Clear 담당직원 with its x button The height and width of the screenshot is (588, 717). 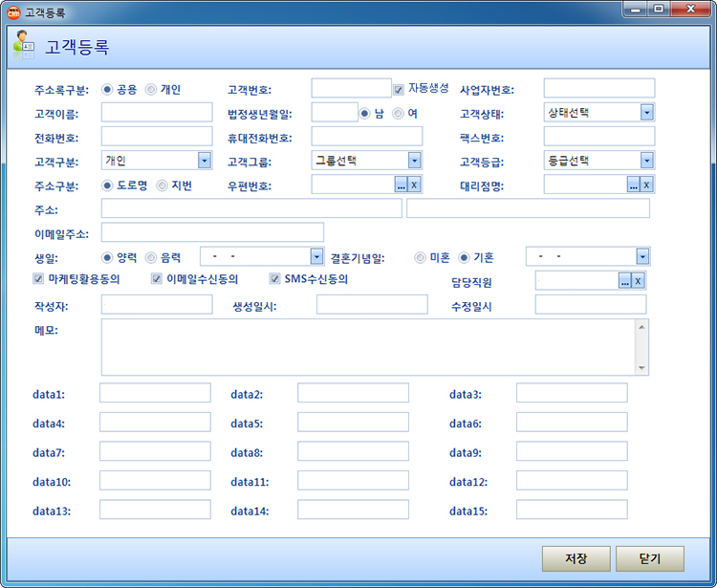coord(639,280)
